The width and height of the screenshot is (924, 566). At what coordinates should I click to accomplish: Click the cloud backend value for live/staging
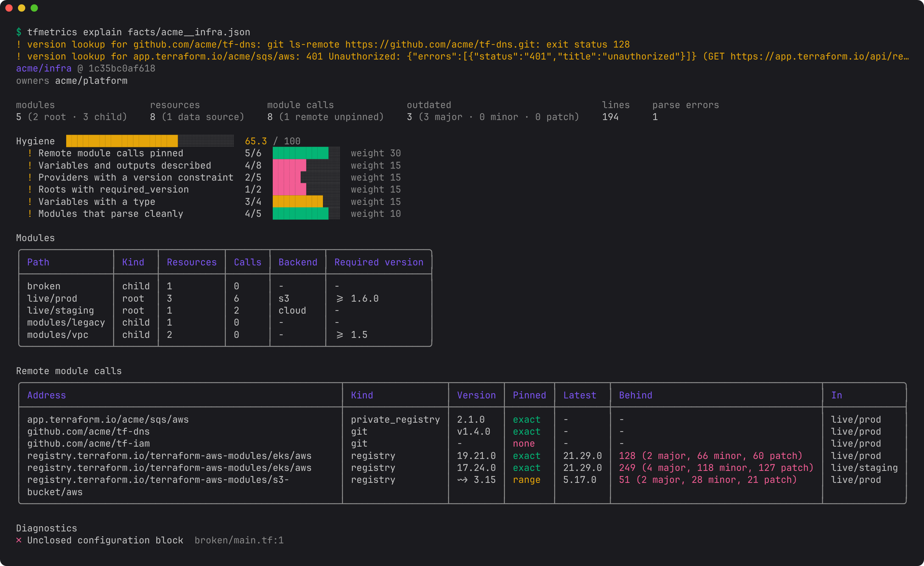click(x=292, y=310)
